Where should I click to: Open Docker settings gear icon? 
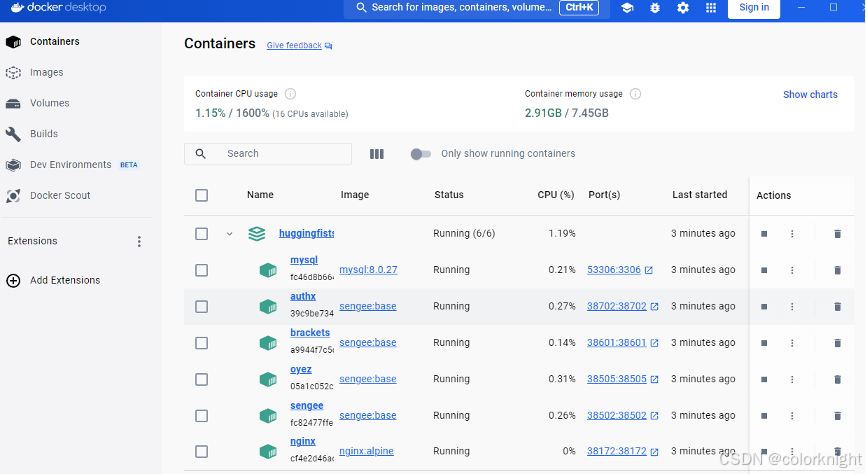coord(683,8)
